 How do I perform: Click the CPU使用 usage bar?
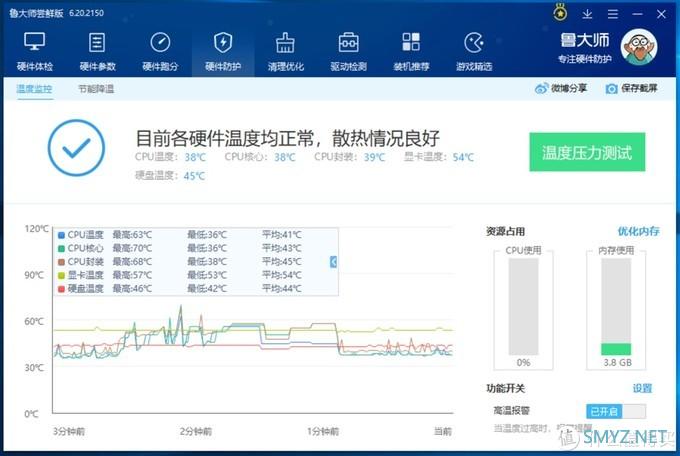[x=523, y=307]
